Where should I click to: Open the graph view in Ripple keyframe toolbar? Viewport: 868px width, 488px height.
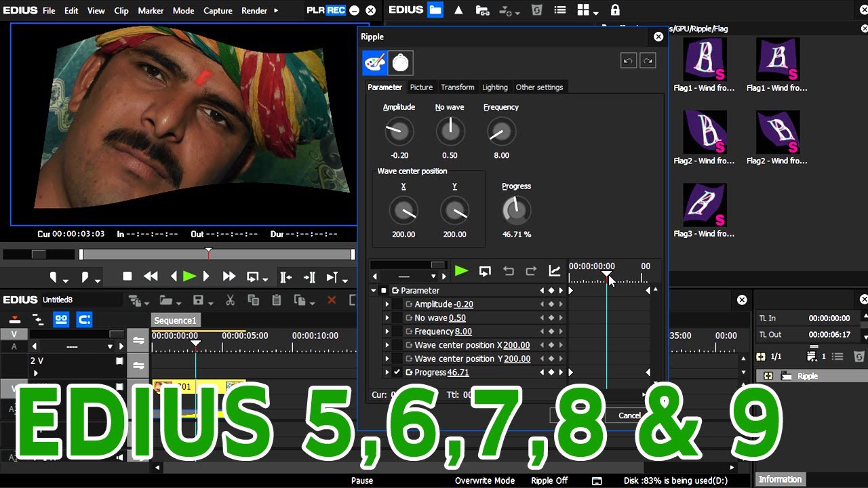coord(555,271)
